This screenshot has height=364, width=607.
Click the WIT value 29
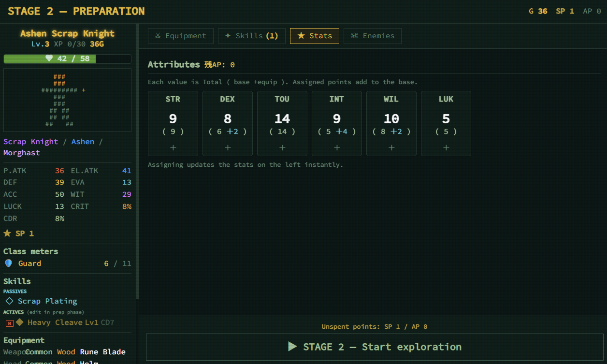coord(127,194)
